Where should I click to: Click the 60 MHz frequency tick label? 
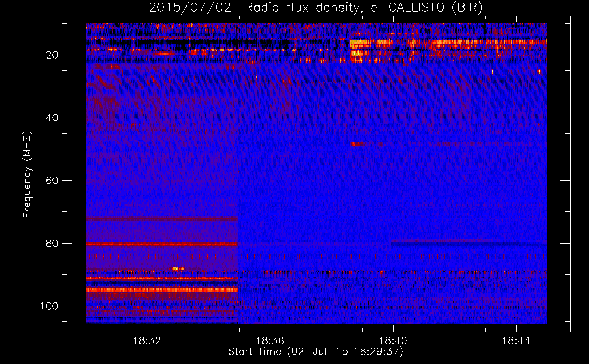click(x=52, y=181)
